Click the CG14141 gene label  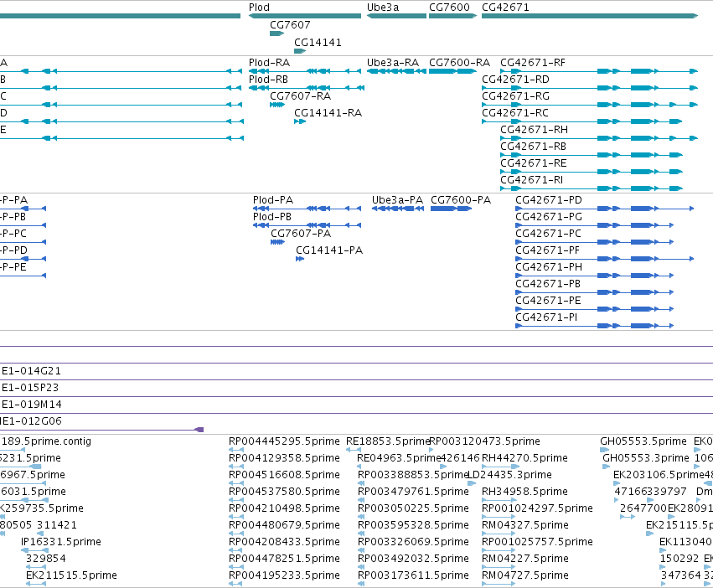pyautogui.click(x=318, y=42)
